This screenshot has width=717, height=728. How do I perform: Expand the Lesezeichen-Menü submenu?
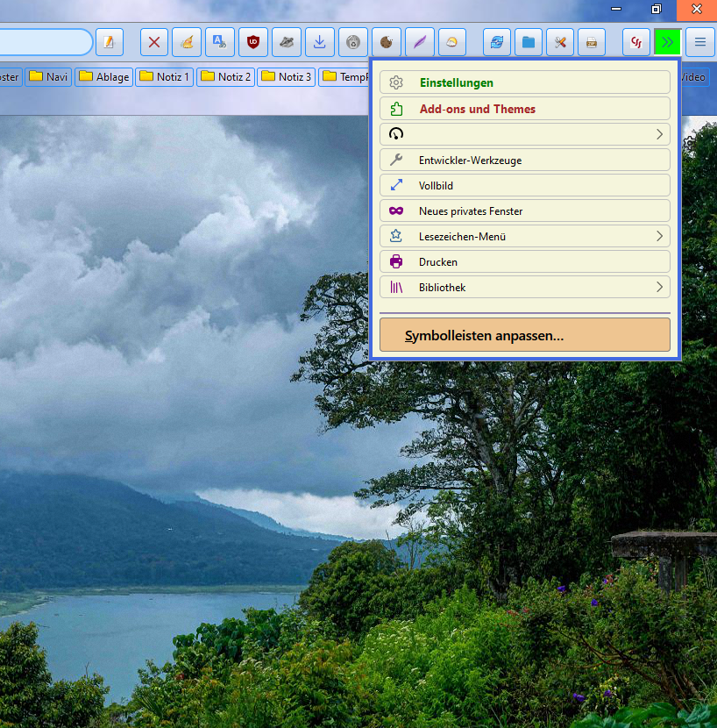click(525, 236)
